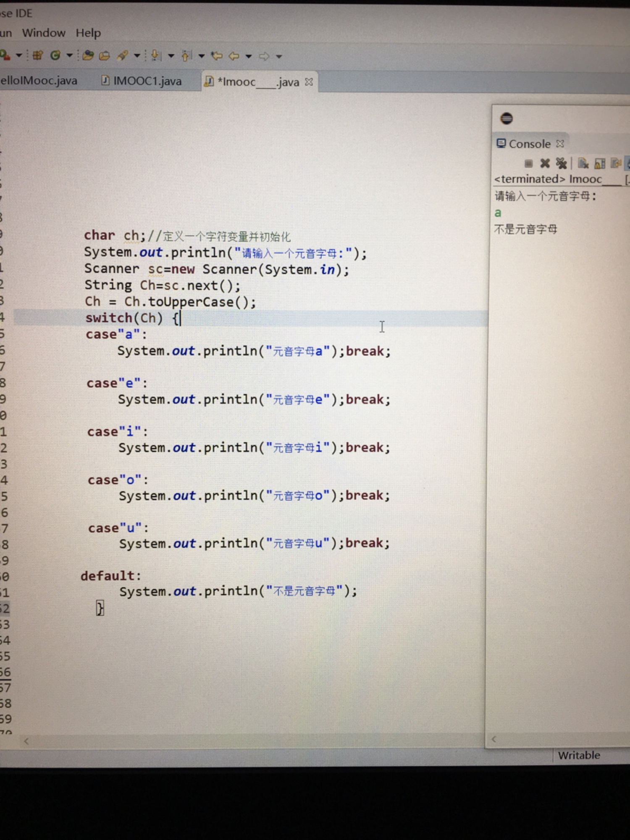The height and width of the screenshot is (840, 630).
Task: Open the Search dropdown arrow
Action: [x=137, y=55]
